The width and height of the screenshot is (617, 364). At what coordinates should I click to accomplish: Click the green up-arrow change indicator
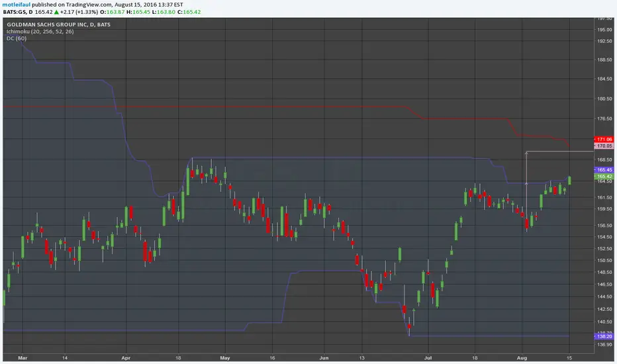56,12
